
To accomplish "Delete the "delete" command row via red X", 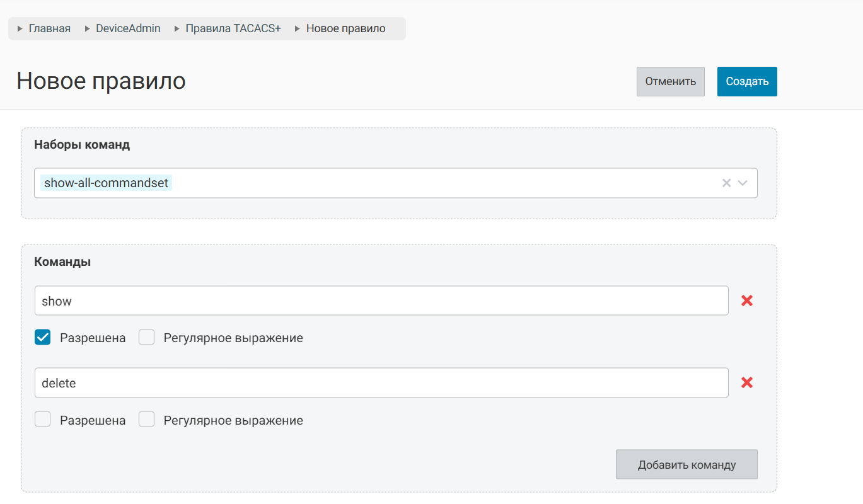I will tap(747, 383).
